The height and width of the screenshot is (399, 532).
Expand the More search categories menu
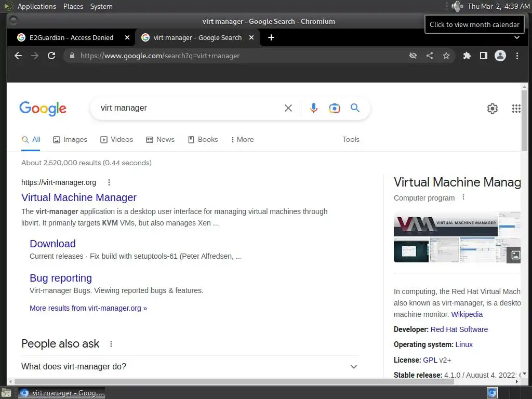click(x=242, y=139)
